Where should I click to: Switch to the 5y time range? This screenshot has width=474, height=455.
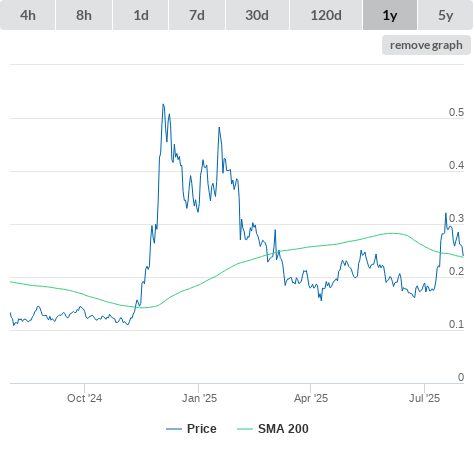pos(445,15)
